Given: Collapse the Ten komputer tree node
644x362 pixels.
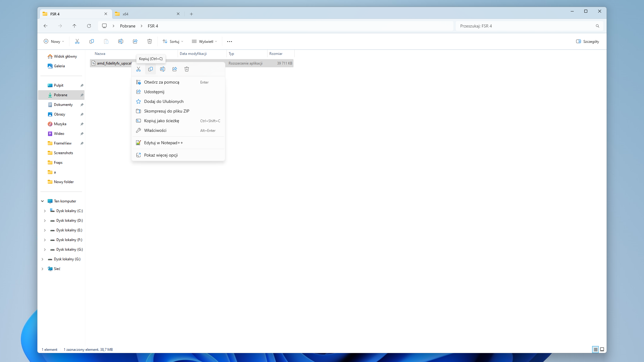Looking at the screenshot, I should 43,201.
